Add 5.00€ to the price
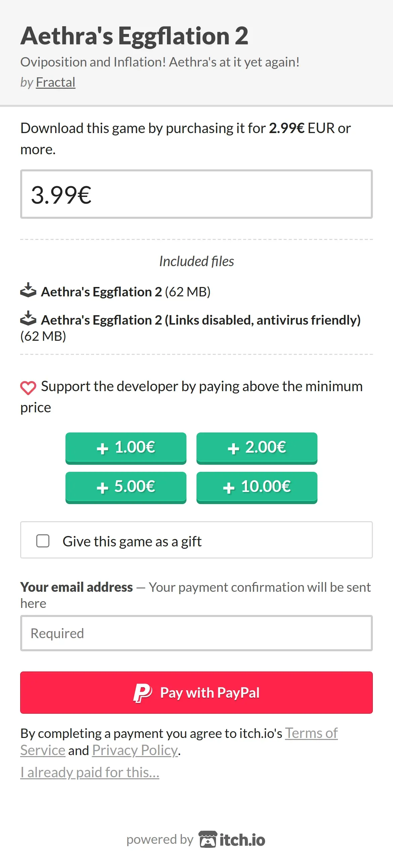 pyautogui.click(x=126, y=487)
